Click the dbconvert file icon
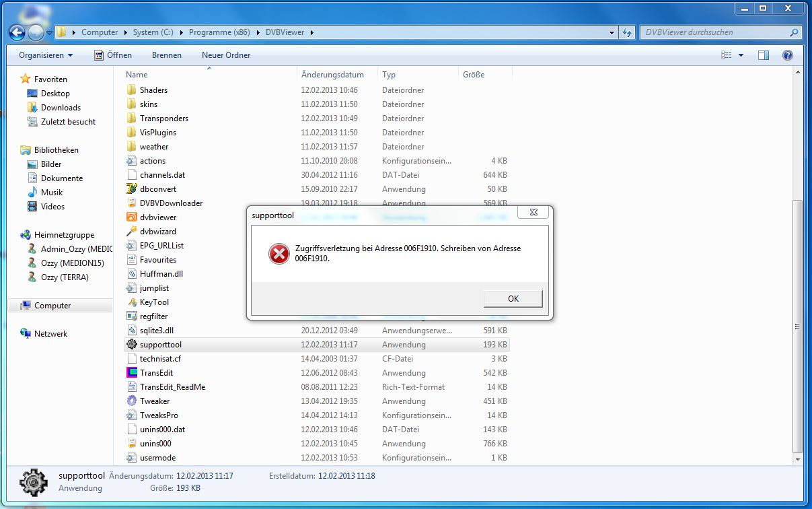Screen dimensions: 812x509 (x=132, y=189)
